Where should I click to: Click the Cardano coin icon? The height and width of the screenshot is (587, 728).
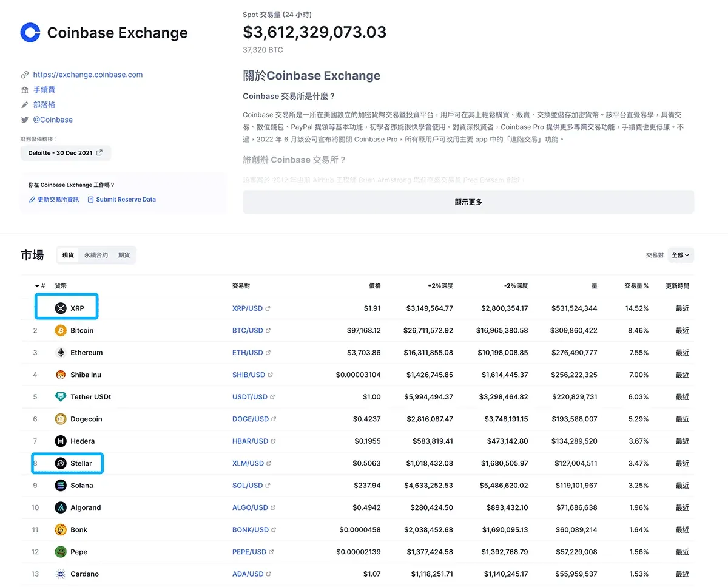[60, 574]
